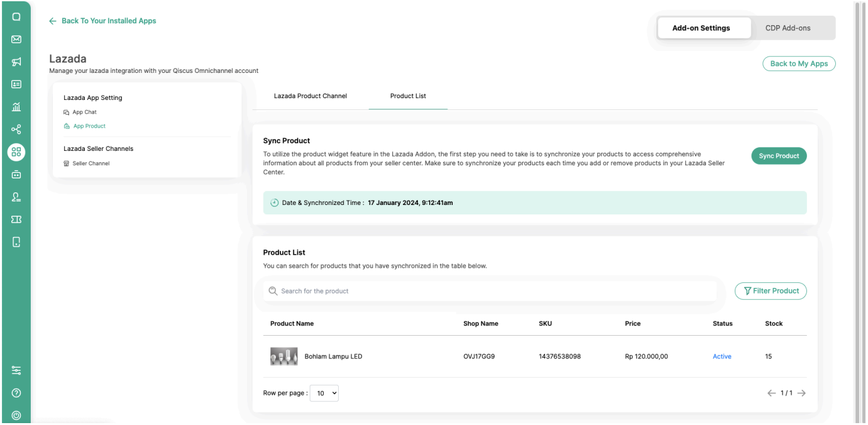The width and height of the screenshot is (868, 425).
Task: Click the ticket icon in sidebar
Action: tap(17, 219)
